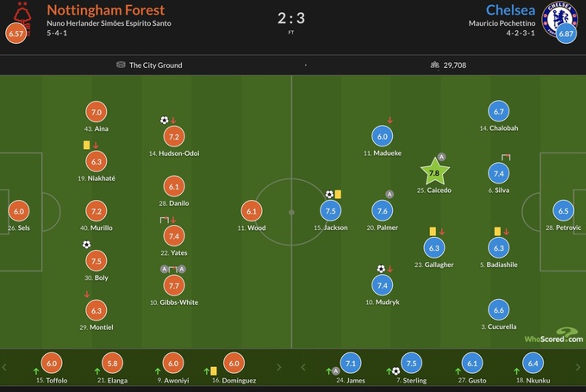
Task: Click substitute Sterling's 7.5 rating
Action: click(x=410, y=364)
